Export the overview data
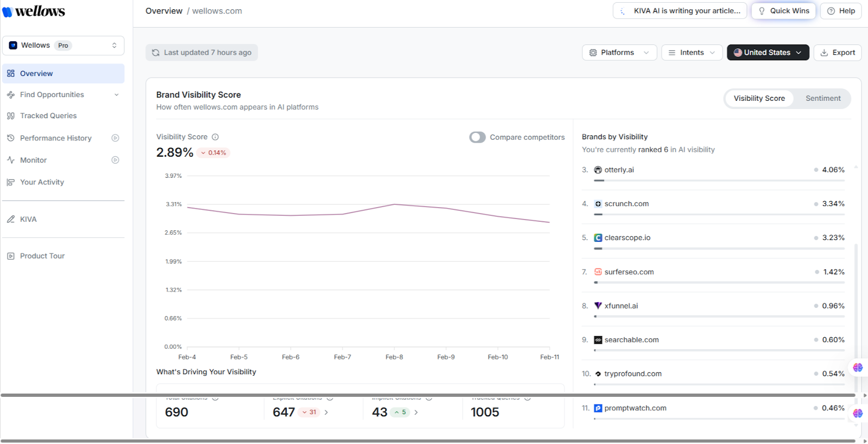868x444 pixels. (x=837, y=53)
